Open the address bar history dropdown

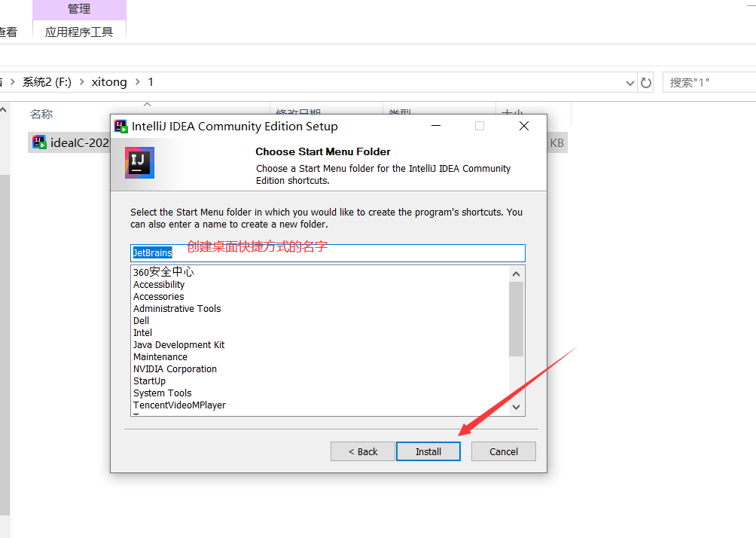[629, 83]
